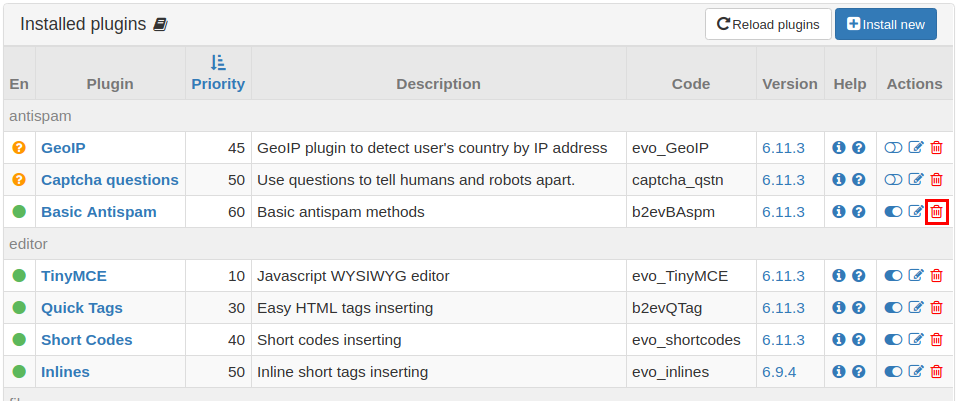The height and width of the screenshot is (401, 958).
Task: Show Captcha questions help question icon
Action: 859,179
